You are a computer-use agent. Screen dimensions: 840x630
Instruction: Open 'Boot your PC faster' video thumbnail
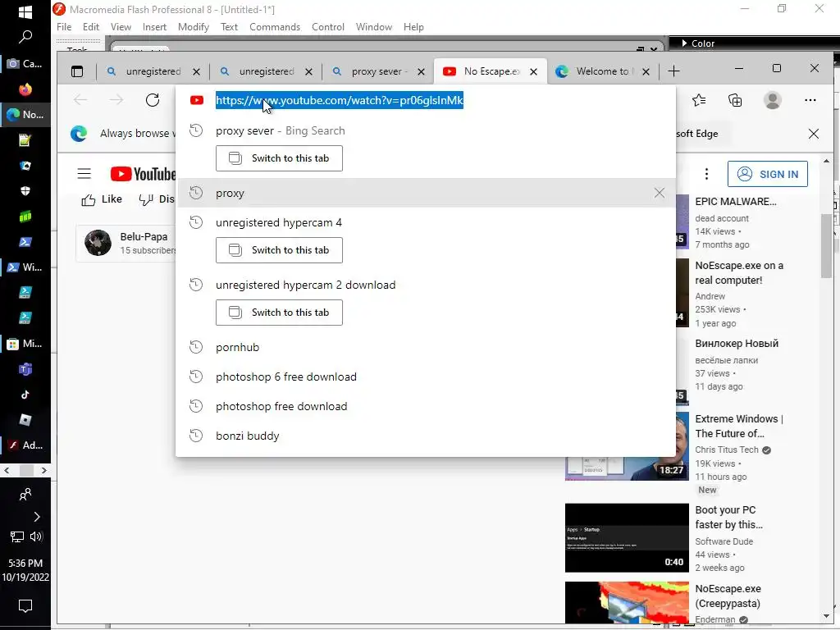pyautogui.click(x=627, y=538)
